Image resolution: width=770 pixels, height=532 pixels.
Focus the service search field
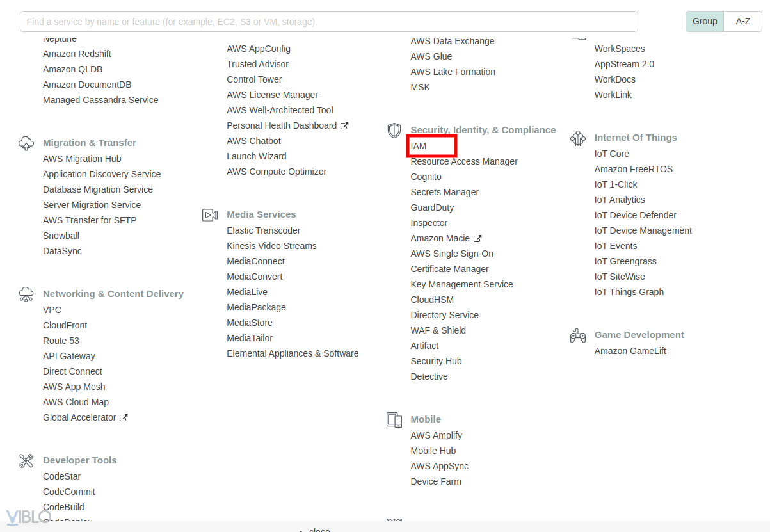(x=328, y=21)
